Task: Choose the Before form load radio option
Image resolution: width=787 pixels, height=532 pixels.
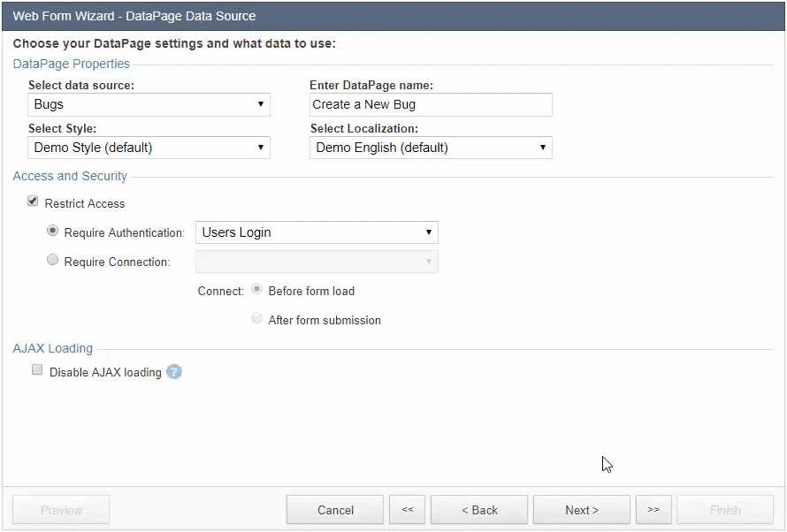Action: tap(257, 290)
